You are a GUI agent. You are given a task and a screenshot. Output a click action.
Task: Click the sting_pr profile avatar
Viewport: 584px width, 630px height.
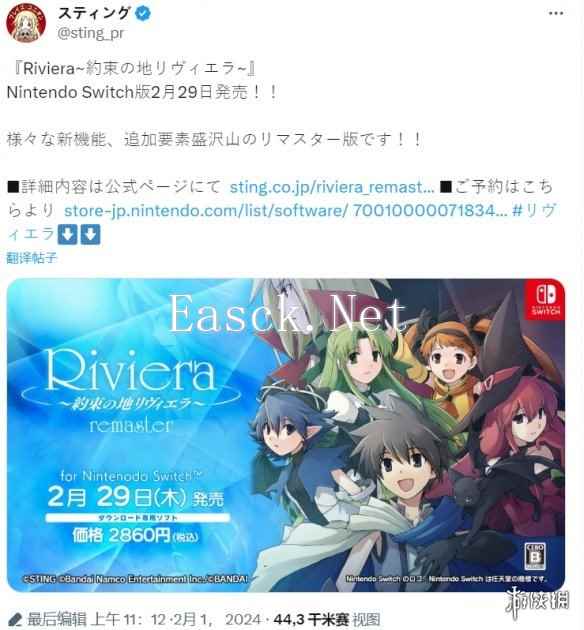click(x=26, y=23)
